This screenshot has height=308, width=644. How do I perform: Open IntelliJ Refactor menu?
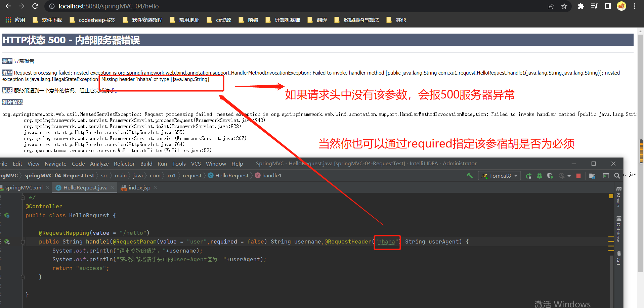(x=124, y=164)
